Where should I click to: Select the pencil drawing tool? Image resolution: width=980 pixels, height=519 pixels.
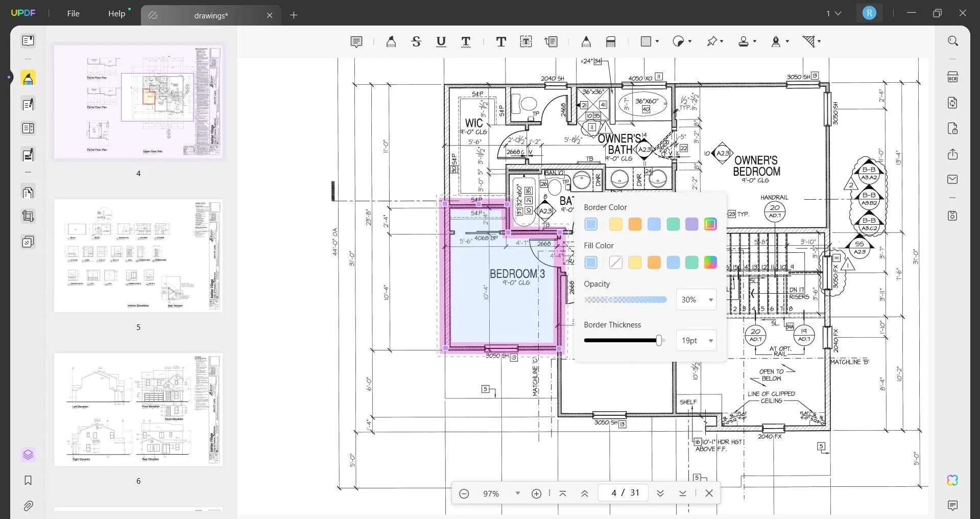[586, 42]
